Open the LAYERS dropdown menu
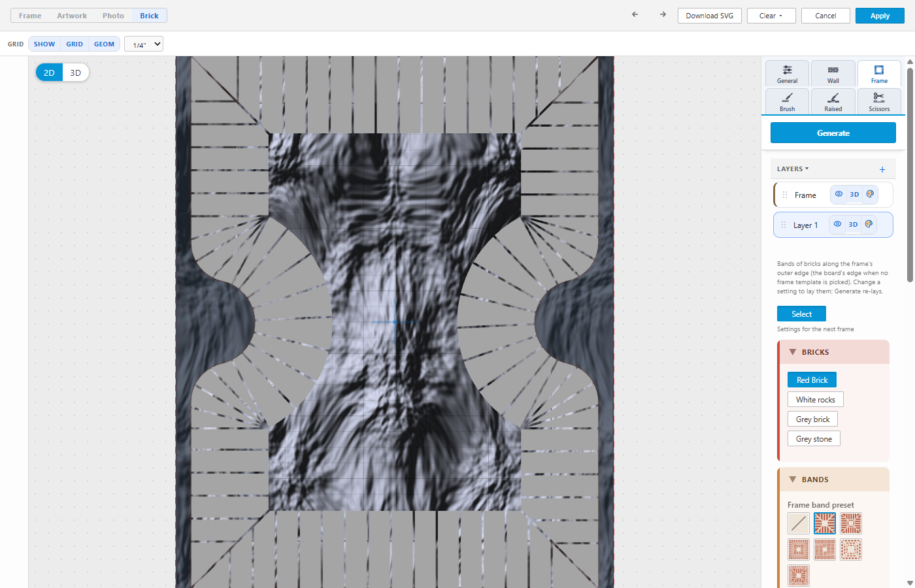Screen dimensions: 915x588 coord(793,169)
